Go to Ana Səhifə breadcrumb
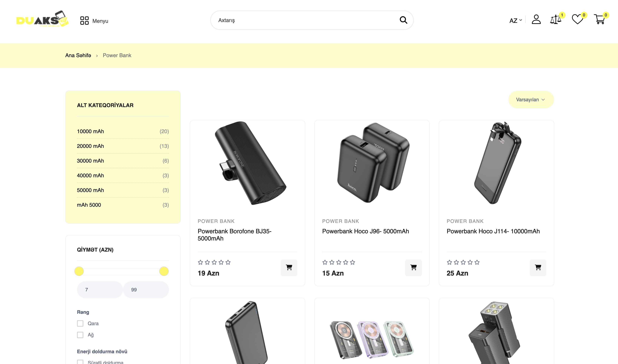The height and width of the screenshot is (364, 618). (x=78, y=55)
